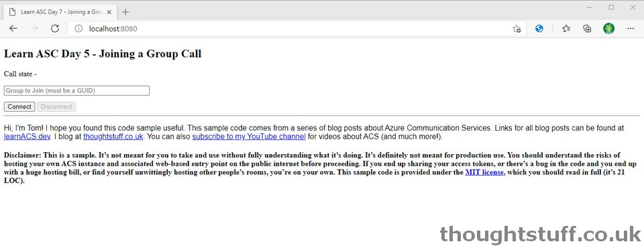
Task: Open the learnACS.dev link
Action: [27, 137]
